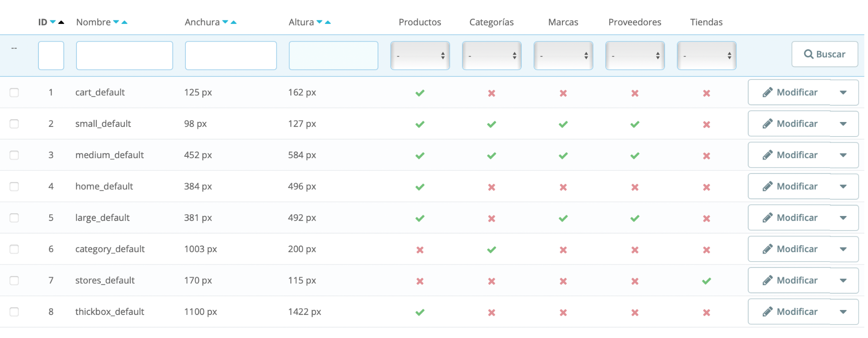Click Proveedores check icon for medium_default

coord(635,155)
